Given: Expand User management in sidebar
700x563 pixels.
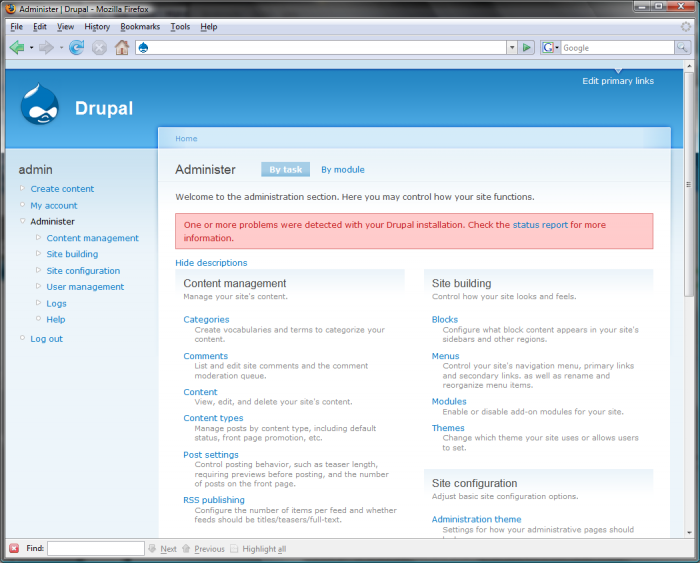Looking at the screenshot, I should (x=38, y=286).
